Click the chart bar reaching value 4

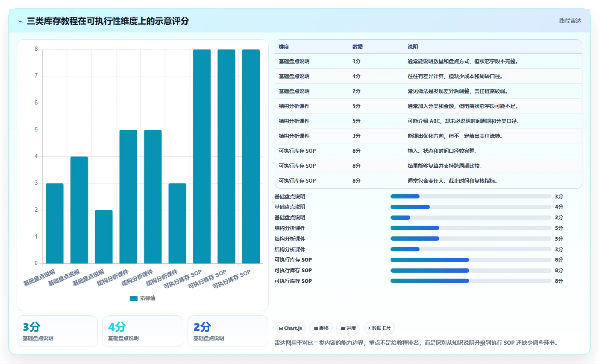tap(79, 210)
